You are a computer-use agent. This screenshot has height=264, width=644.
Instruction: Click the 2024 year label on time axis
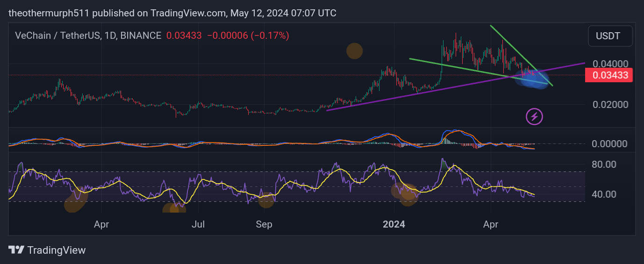pyautogui.click(x=394, y=224)
